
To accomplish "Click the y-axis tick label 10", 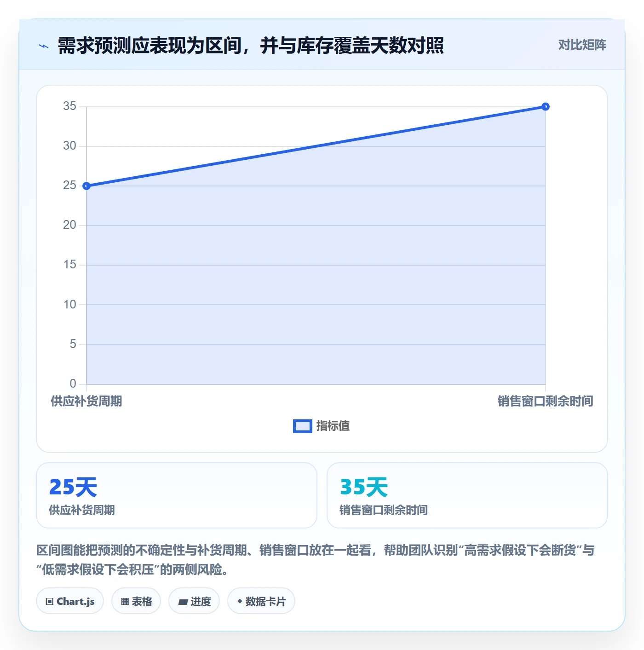I will (x=69, y=305).
